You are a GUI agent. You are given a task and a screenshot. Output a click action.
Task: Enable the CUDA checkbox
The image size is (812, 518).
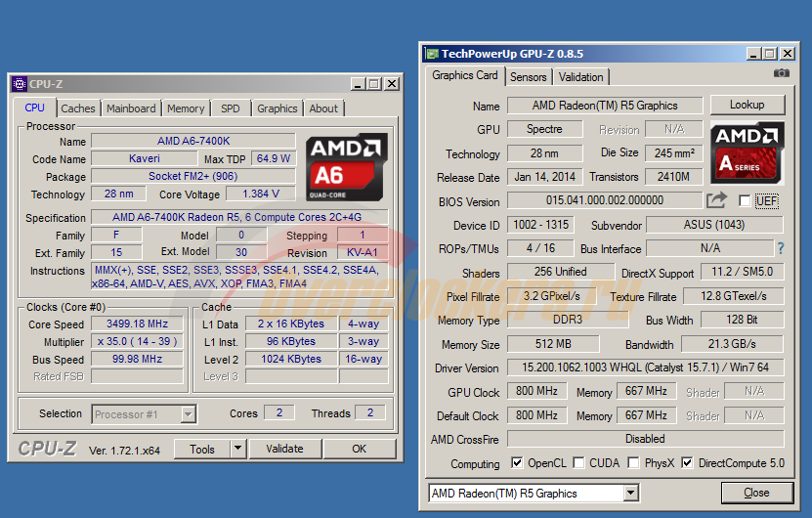(x=579, y=463)
